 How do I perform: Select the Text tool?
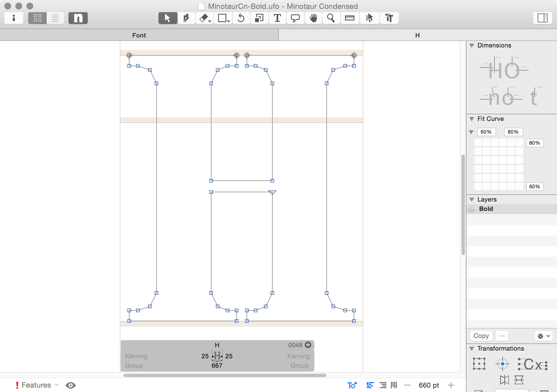click(x=277, y=18)
